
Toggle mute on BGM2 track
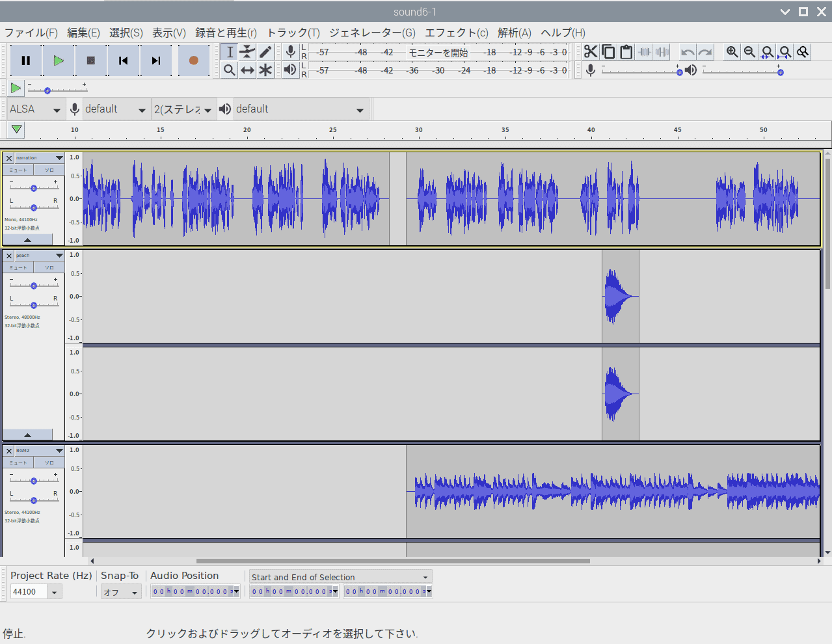point(18,463)
